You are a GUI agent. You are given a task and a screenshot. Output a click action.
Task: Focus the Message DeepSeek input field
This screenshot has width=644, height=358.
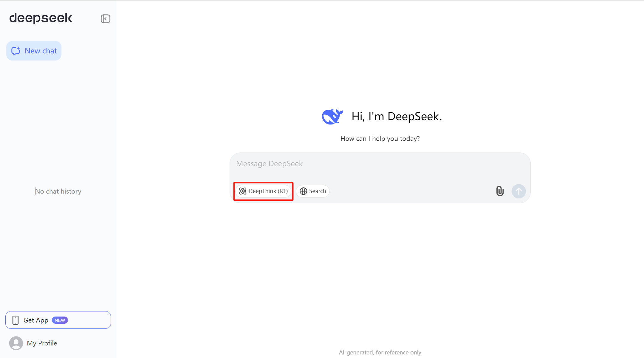[x=380, y=164]
